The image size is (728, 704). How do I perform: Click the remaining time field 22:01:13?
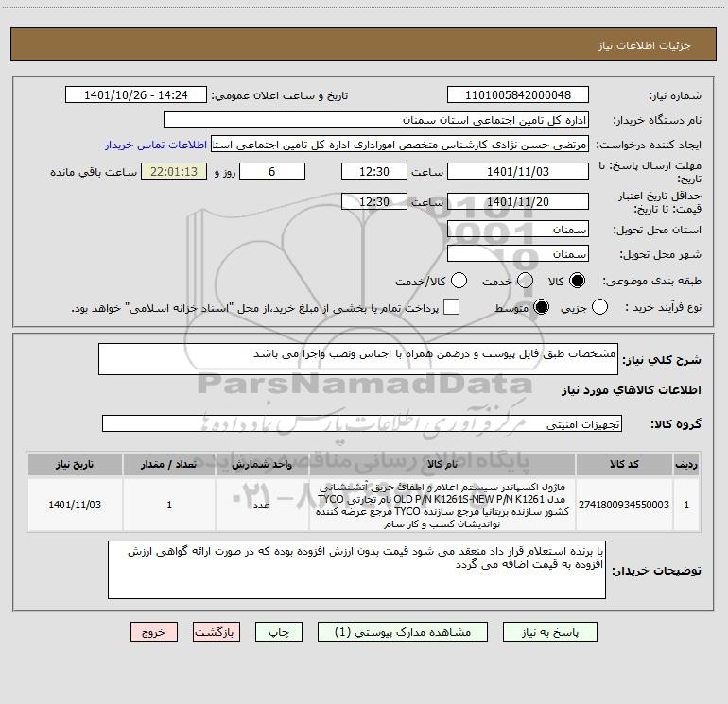pos(174,171)
